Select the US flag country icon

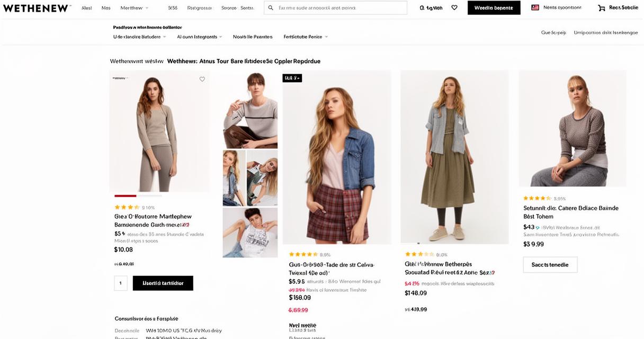tap(535, 7)
